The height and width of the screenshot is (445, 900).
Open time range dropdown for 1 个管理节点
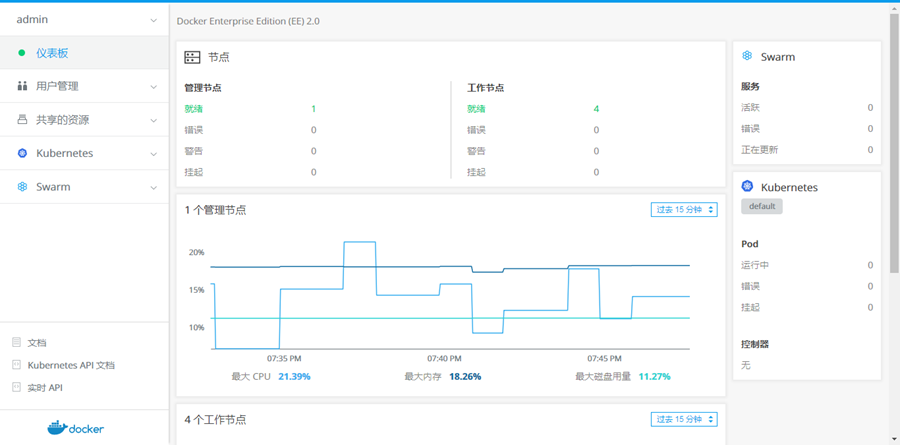[x=684, y=210]
